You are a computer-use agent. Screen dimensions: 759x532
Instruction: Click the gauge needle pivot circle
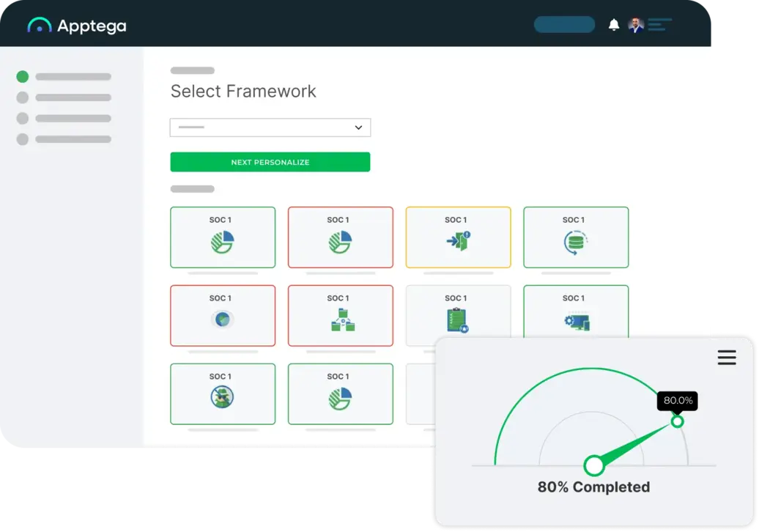(x=594, y=465)
